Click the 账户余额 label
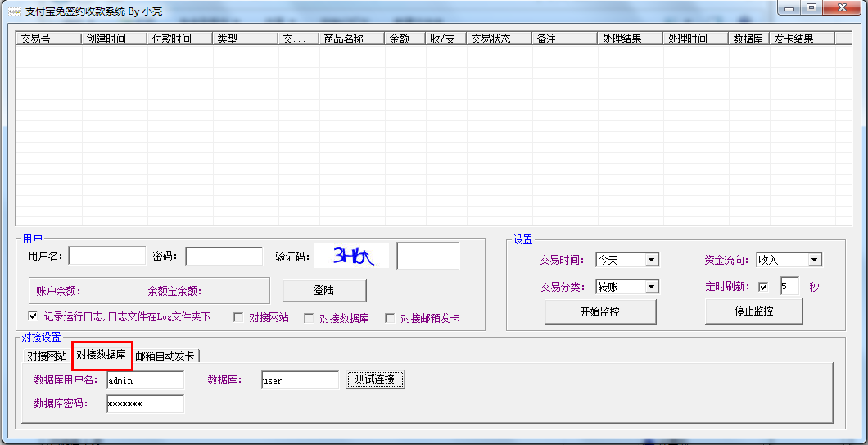Viewport: 868px width, 445px height. click(58, 291)
